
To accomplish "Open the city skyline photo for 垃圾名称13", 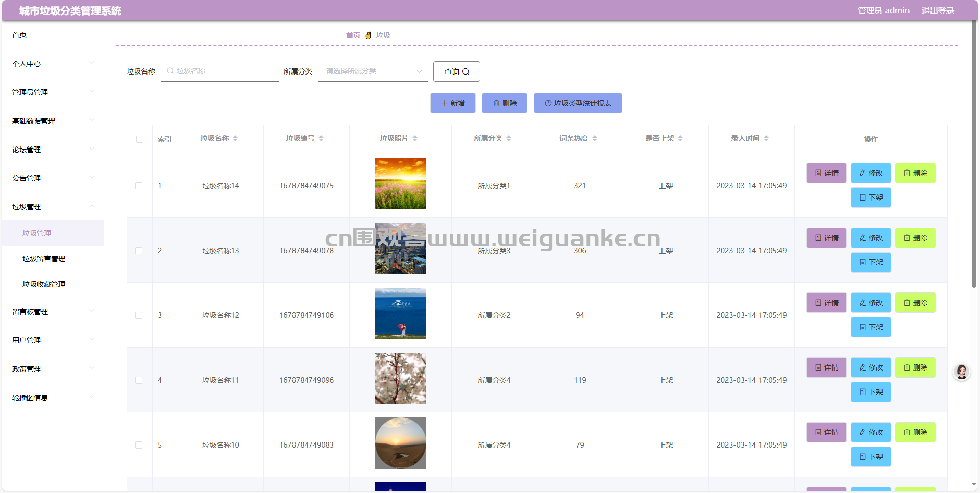I will [401, 249].
